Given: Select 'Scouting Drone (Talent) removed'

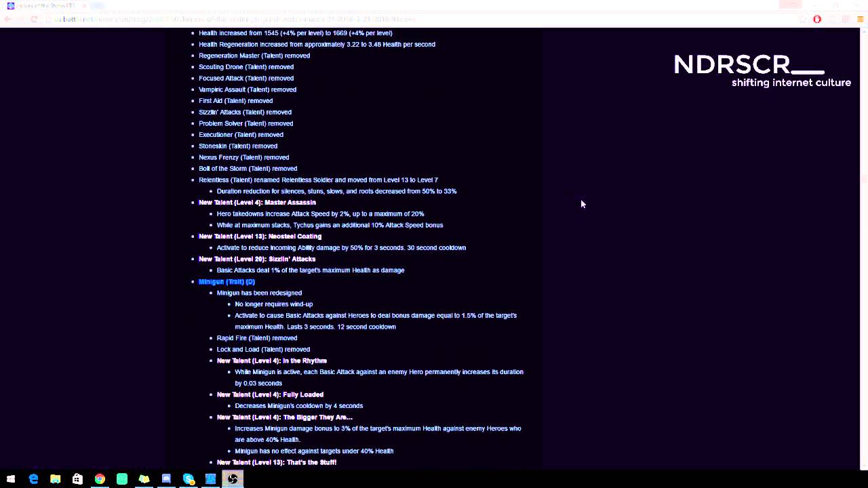Looking at the screenshot, I should pyautogui.click(x=246, y=67).
